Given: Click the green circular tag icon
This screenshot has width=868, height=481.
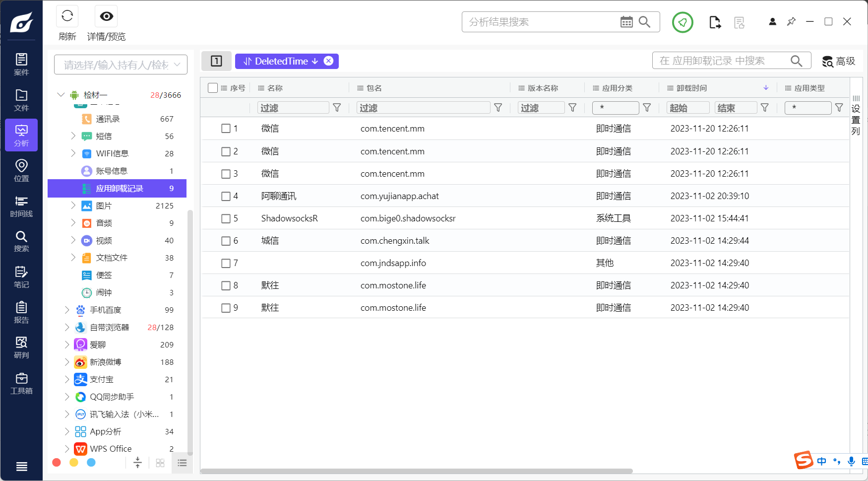Looking at the screenshot, I should coord(682,22).
